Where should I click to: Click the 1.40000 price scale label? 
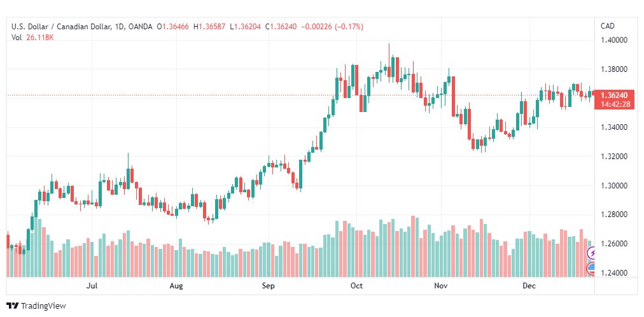(615, 40)
